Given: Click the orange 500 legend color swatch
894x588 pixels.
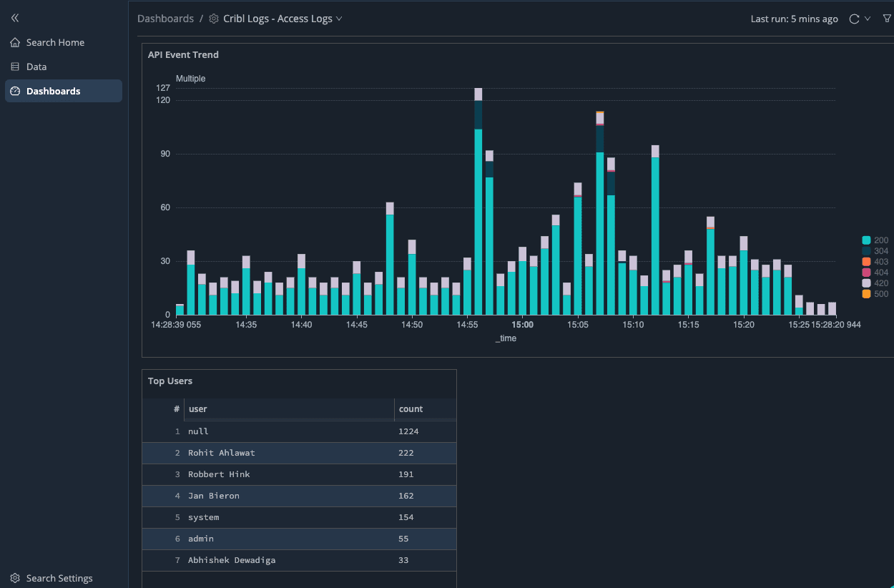Looking at the screenshot, I should point(866,294).
